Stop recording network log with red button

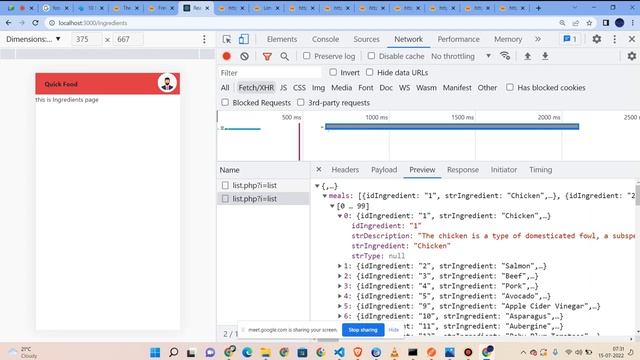227,56
